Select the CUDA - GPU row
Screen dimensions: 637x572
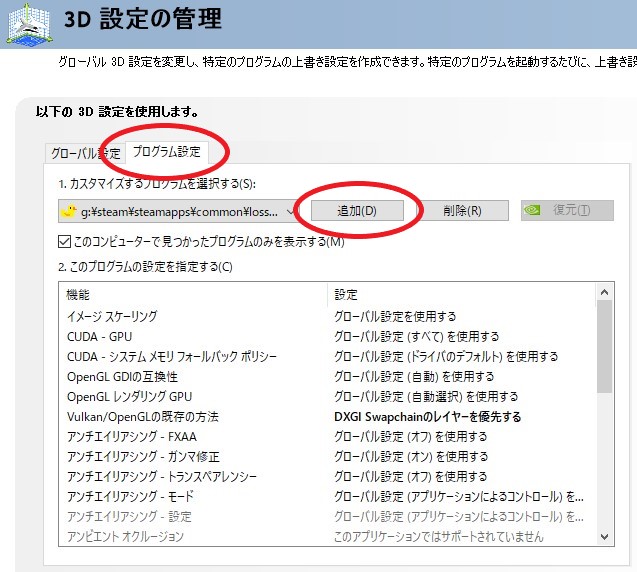pyautogui.click(x=327, y=336)
